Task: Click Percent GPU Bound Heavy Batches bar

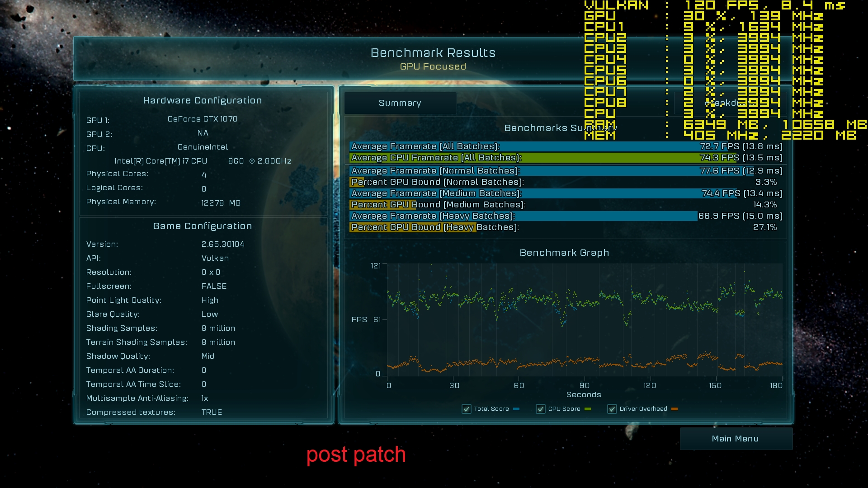Action: pos(414,227)
